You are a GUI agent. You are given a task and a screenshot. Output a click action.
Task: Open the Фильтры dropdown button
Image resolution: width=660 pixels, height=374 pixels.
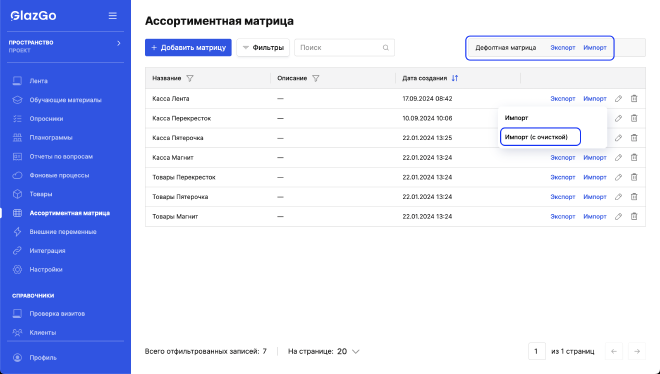tap(263, 48)
